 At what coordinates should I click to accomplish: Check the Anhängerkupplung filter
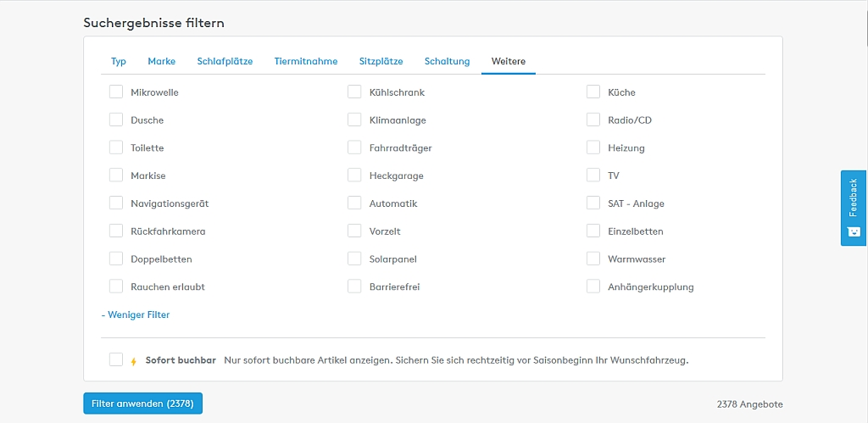coord(593,287)
